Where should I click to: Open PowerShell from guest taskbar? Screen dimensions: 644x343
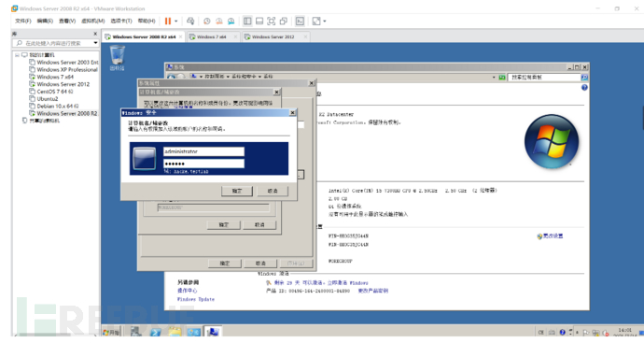(155, 332)
